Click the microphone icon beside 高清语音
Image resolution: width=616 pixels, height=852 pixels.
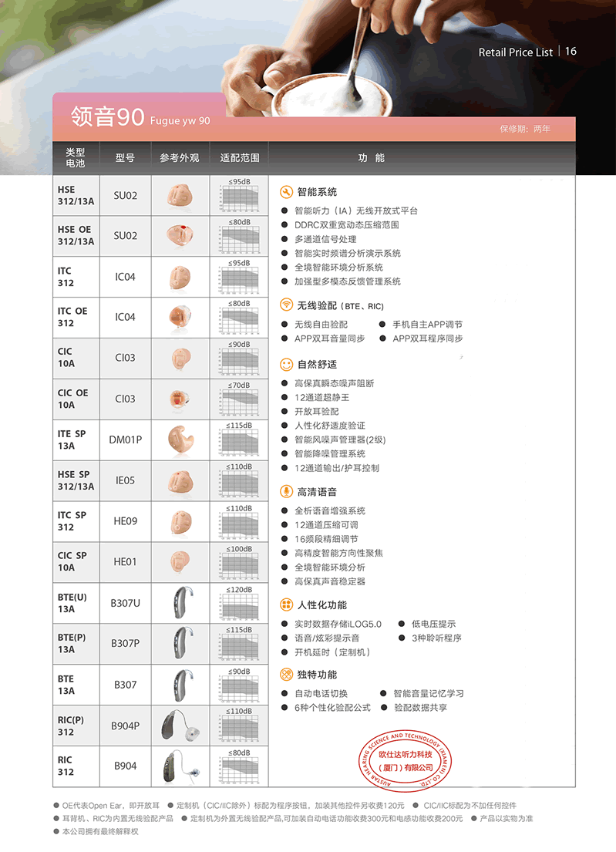286,491
